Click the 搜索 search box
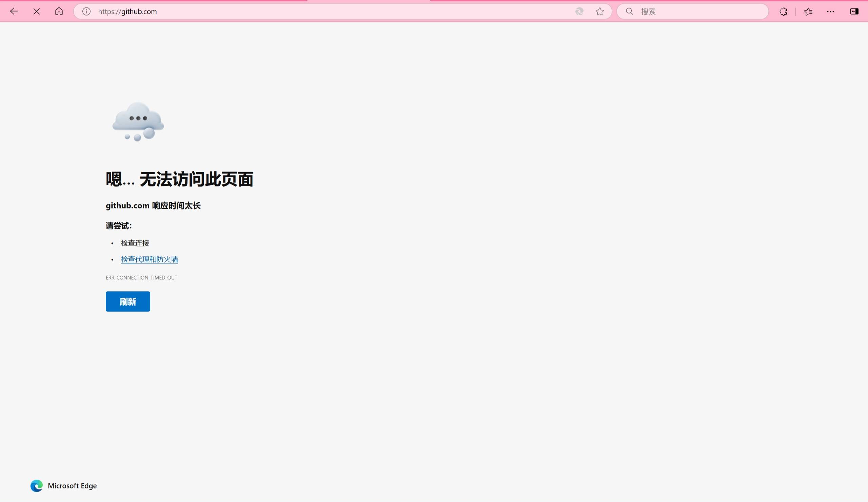Viewport: 868px width, 502px height. (692, 12)
